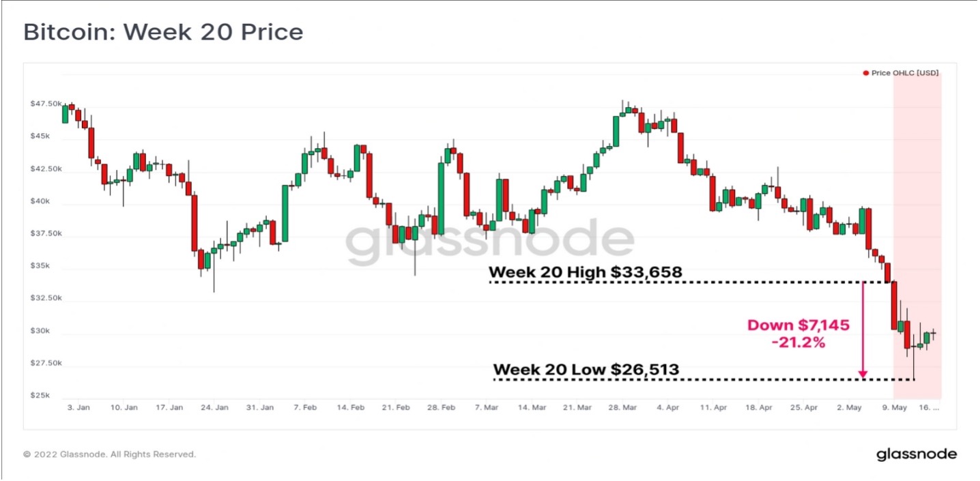Select the Week 20 Low $26,513 label
The width and height of the screenshot is (980, 481).
pyautogui.click(x=586, y=370)
